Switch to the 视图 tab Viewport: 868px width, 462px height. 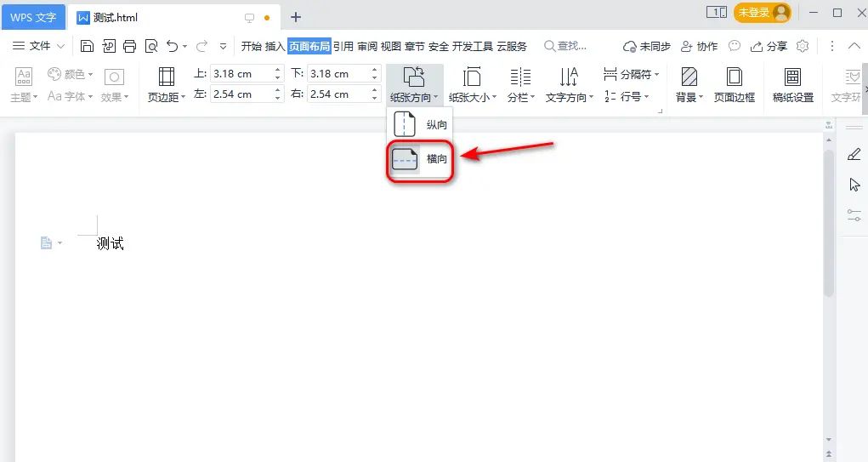point(391,46)
